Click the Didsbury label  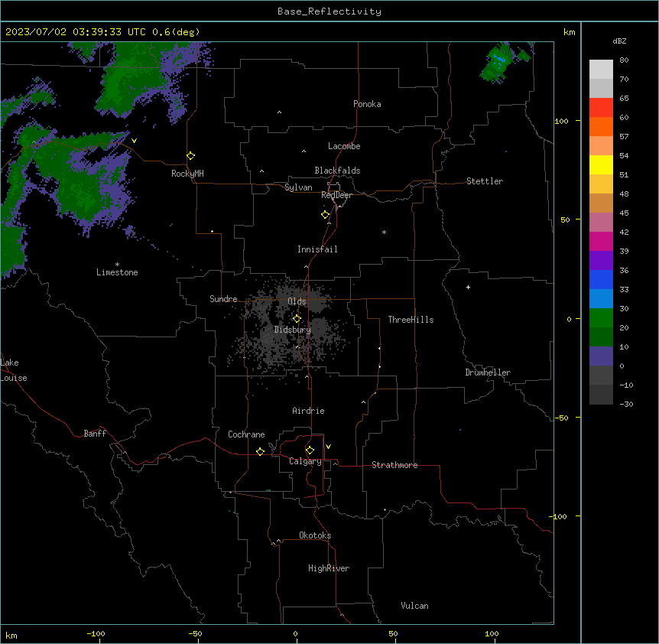pos(292,330)
